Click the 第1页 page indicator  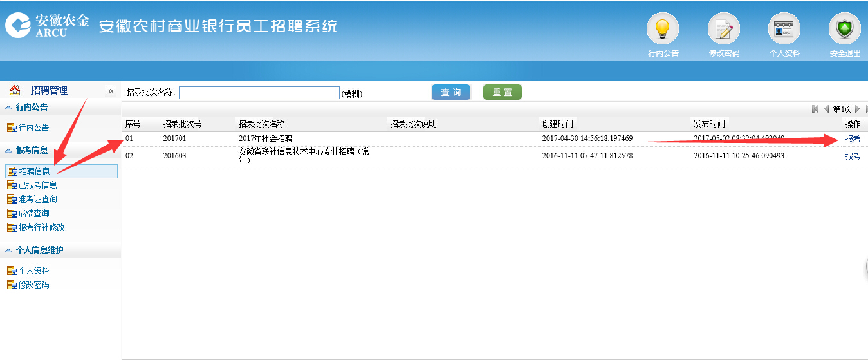pos(842,109)
